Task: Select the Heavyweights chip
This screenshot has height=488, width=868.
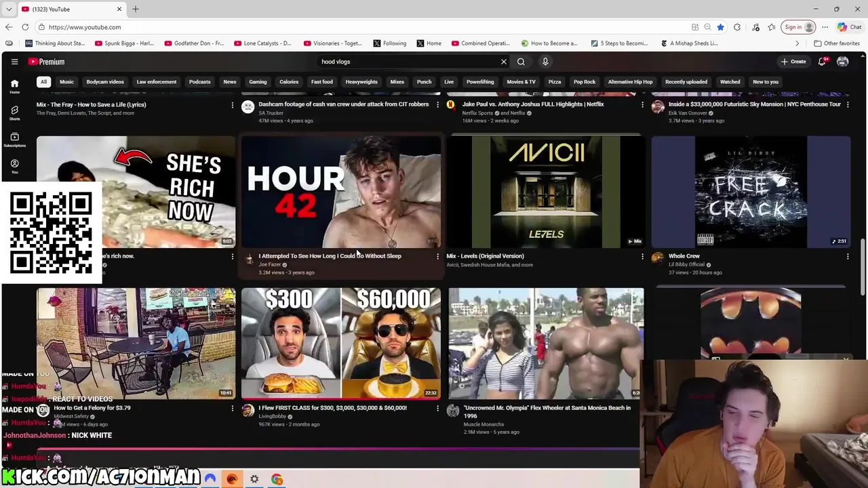Action: coord(361,82)
